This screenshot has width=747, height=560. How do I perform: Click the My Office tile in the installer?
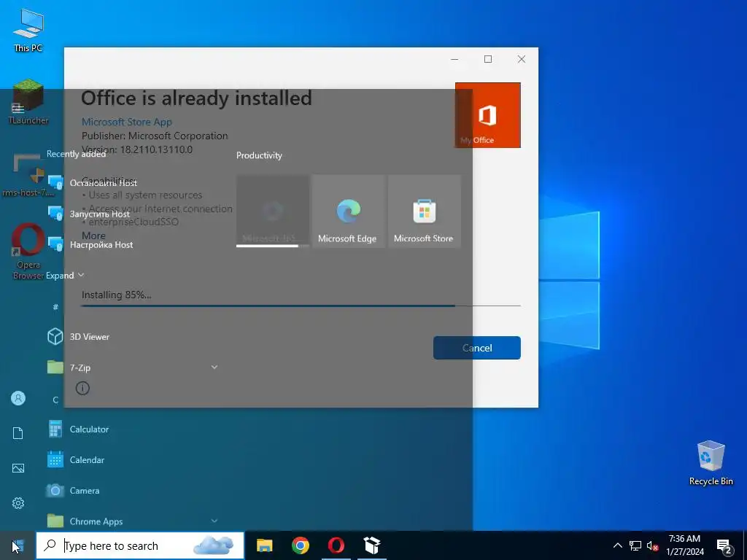(x=488, y=115)
